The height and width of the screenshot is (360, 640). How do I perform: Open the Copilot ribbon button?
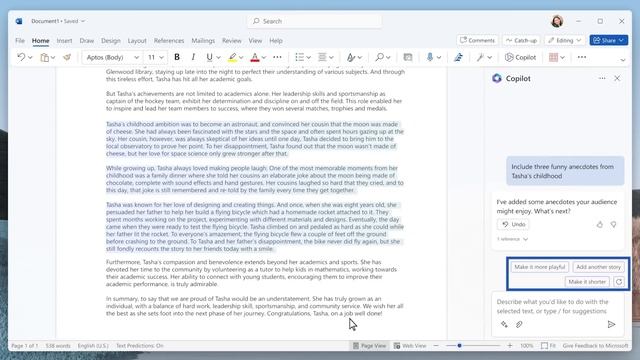tap(520, 58)
